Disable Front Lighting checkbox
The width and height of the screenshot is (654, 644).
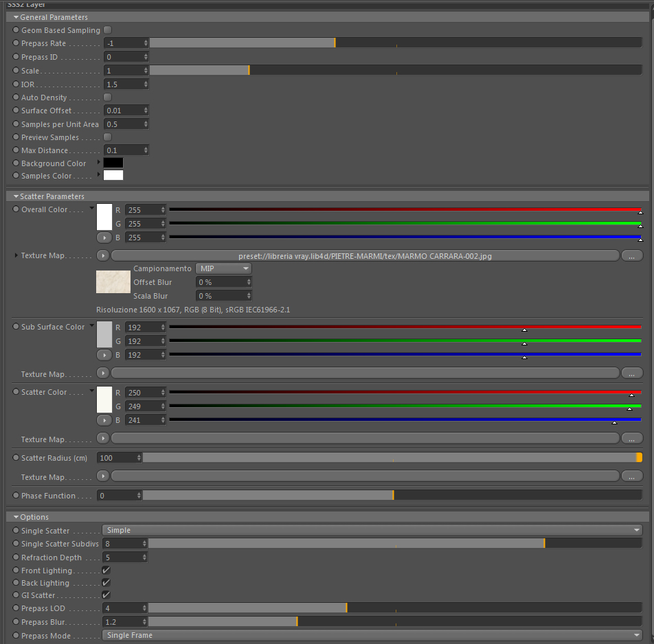pos(106,571)
